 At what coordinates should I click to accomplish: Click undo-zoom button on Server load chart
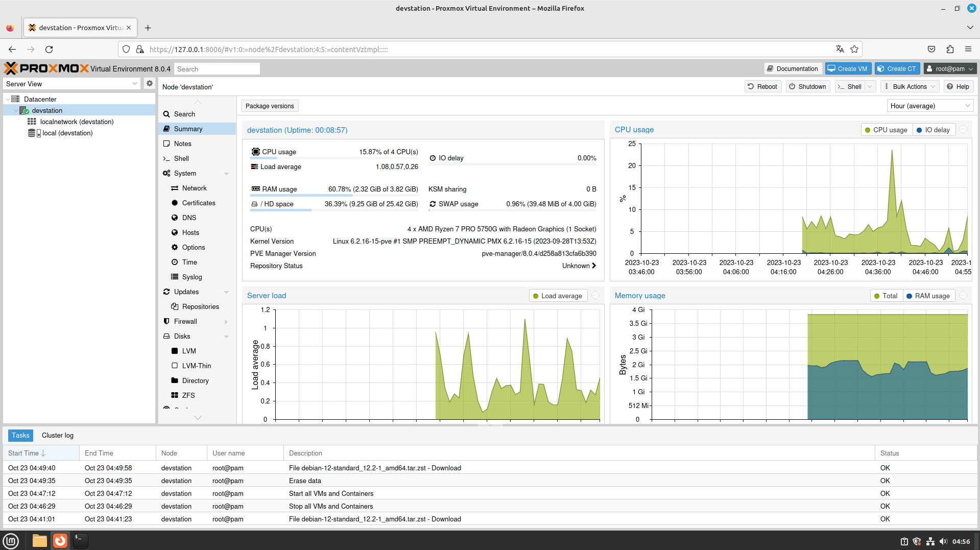(x=595, y=295)
